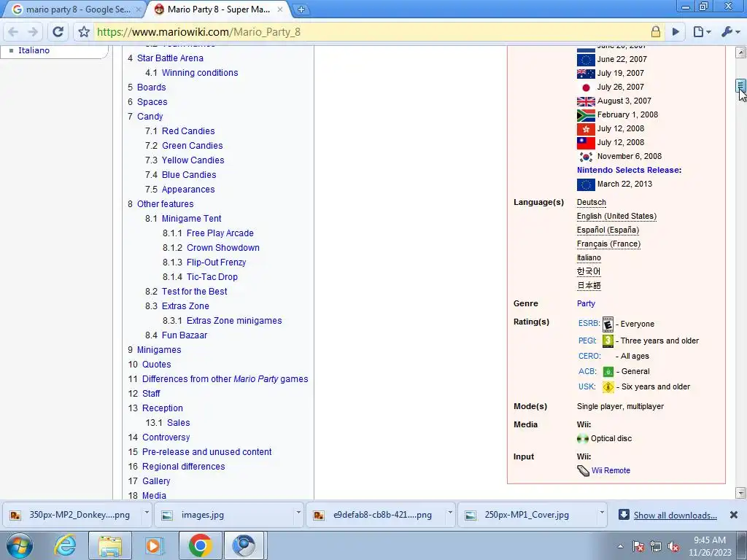Viewport: 747px width, 560px height.
Task: Click the play/go arrow button in toolbar
Action: [x=676, y=32]
